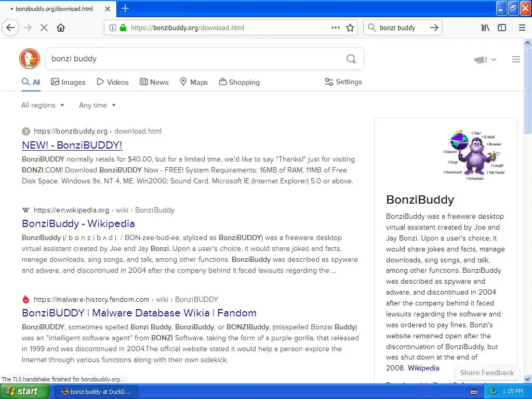Open the NEW! - BonziBUDDY! result link
The height and width of the screenshot is (399, 532).
(72, 145)
